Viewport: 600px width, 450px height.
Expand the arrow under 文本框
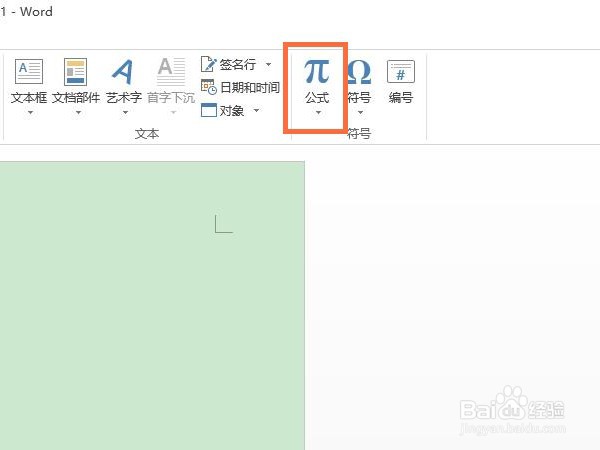[30, 112]
